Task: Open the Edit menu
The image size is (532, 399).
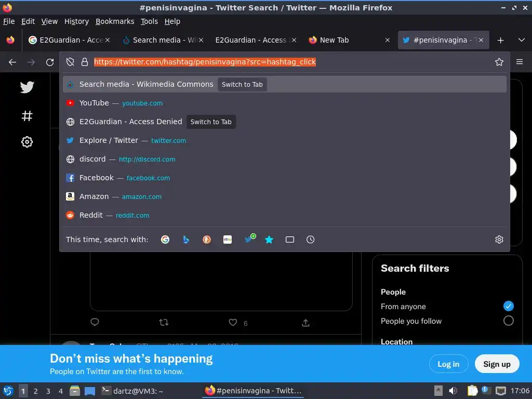Action: click(28, 21)
